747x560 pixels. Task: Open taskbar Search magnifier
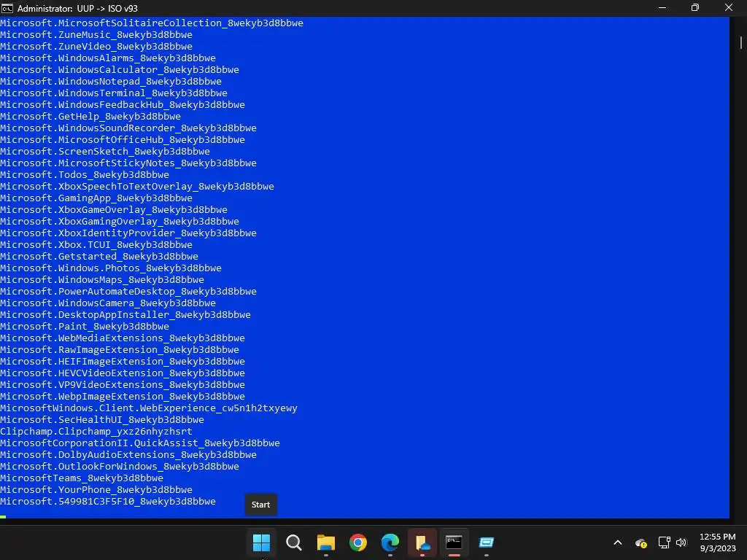click(293, 542)
